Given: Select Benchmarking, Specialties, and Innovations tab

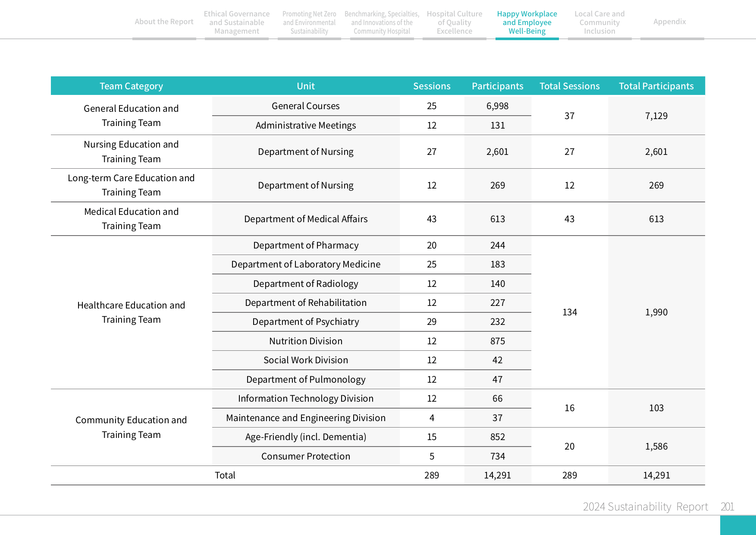Looking at the screenshot, I should (382, 22).
